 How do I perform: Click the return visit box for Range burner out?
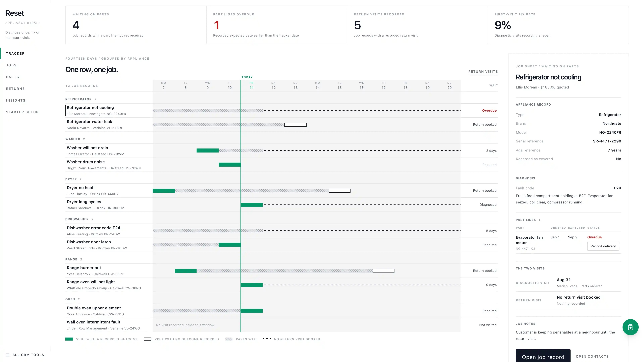coord(383,271)
